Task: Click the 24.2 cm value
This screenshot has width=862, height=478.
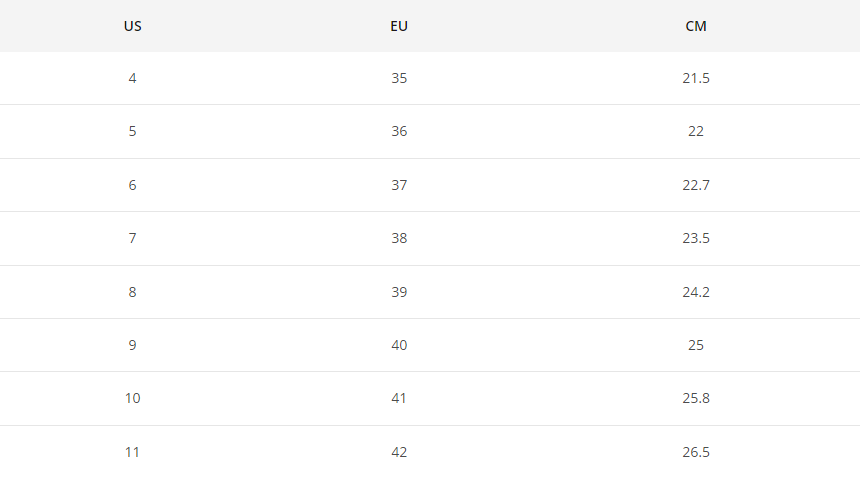Action: [696, 292]
